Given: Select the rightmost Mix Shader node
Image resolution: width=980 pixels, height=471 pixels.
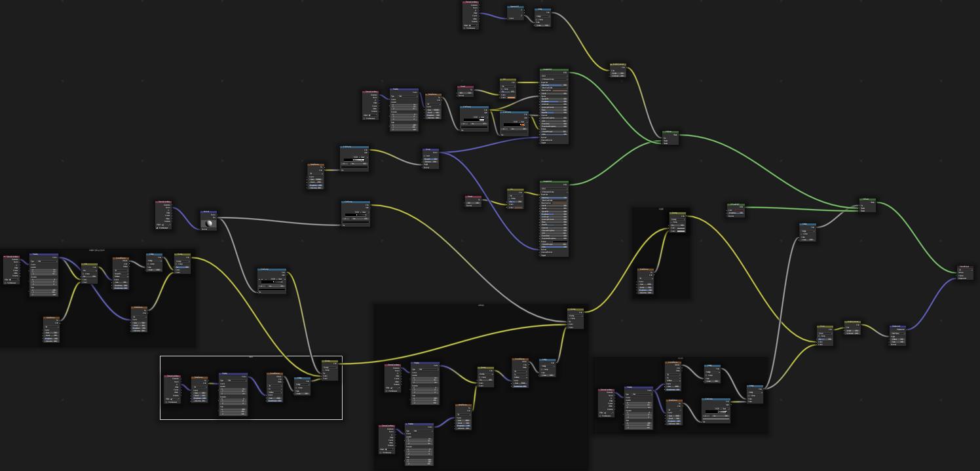Looking at the screenshot, I should (867, 200).
